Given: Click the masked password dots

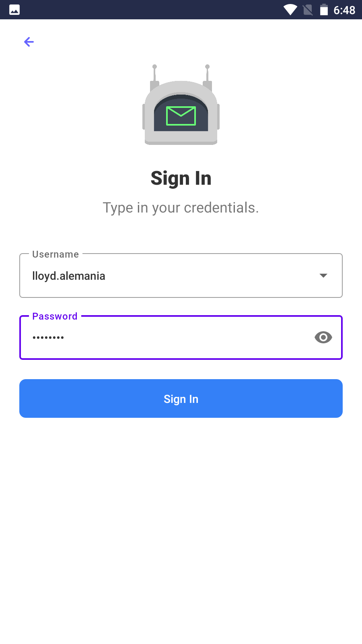Looking at the screenshot, I should [48, 338].
